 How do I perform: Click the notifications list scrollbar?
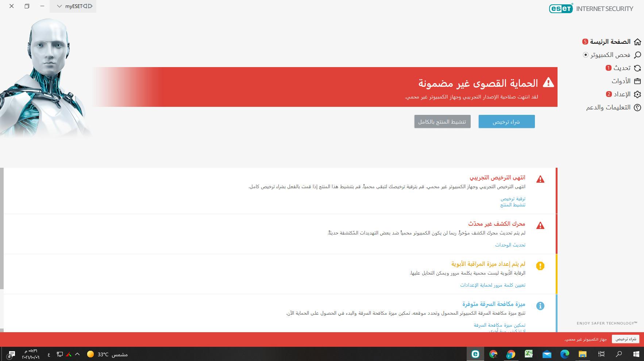pyautogui.click(x=2, y=229)
